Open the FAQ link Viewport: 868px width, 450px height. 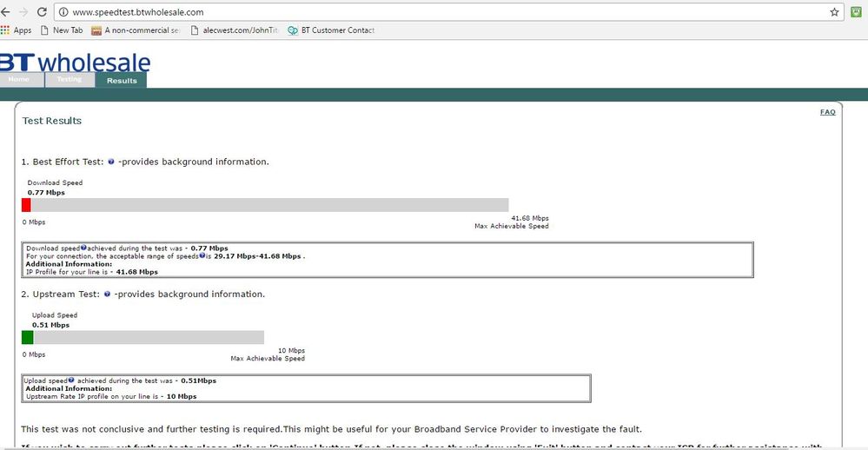[827, 112]
